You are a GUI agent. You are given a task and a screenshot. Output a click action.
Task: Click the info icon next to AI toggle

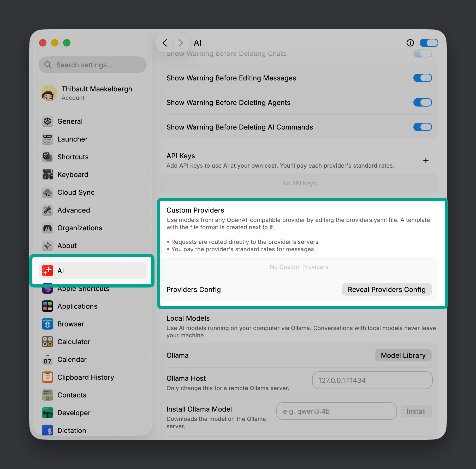(410, 43)
